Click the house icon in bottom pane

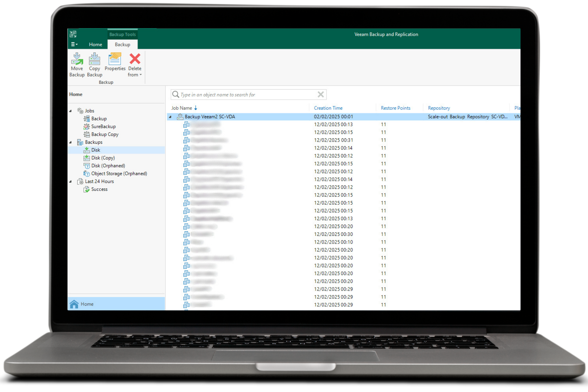74,304
